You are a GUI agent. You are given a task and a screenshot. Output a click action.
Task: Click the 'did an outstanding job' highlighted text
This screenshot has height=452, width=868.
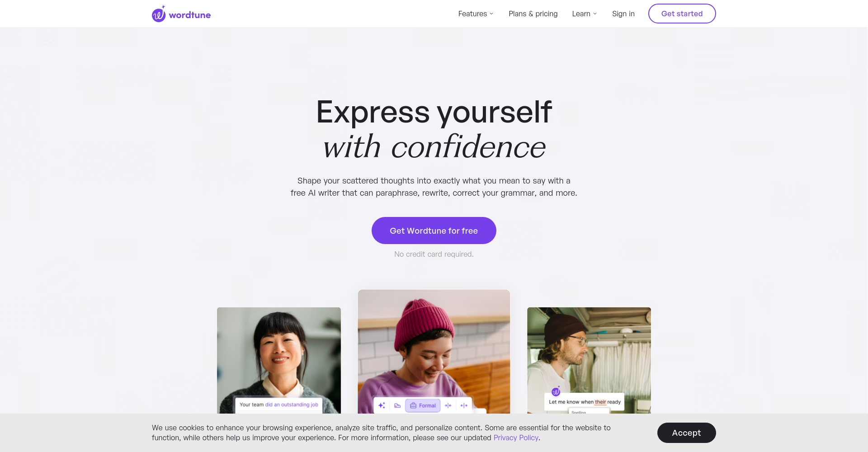click(292, 405)
